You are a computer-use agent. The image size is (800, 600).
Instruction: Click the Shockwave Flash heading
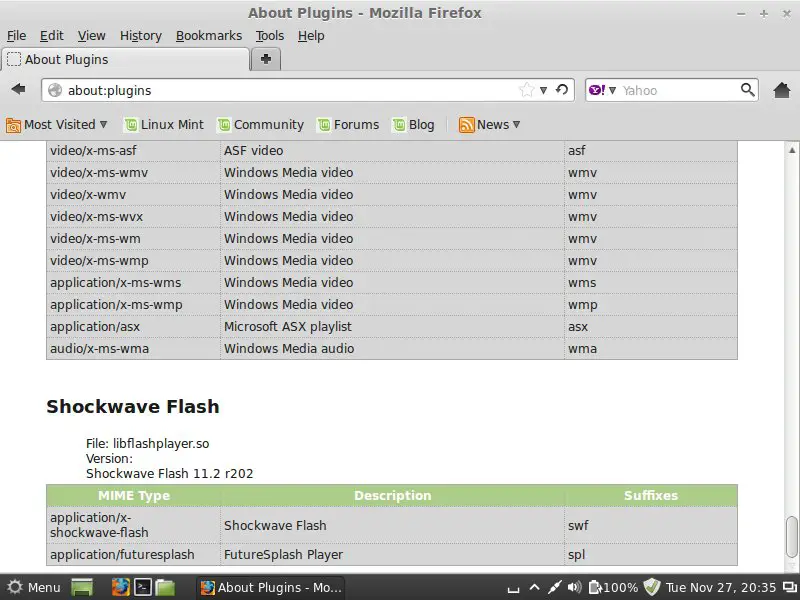pos(133,407)
